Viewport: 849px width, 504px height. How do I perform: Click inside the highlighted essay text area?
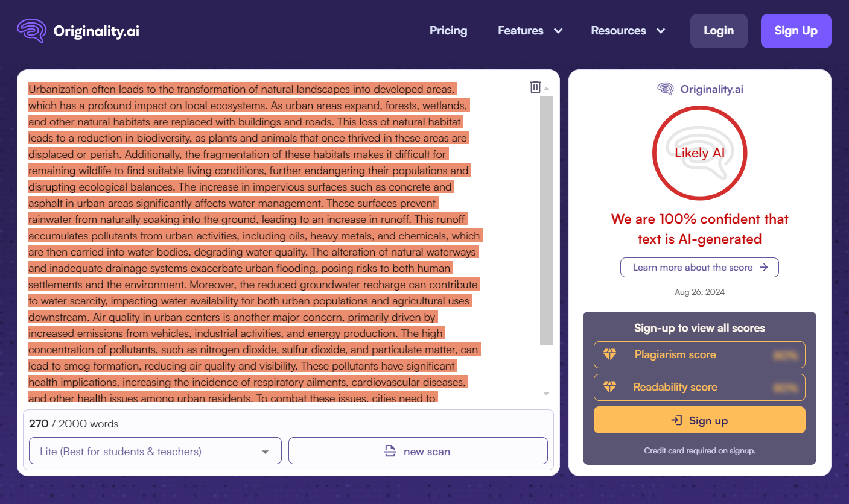253,241
